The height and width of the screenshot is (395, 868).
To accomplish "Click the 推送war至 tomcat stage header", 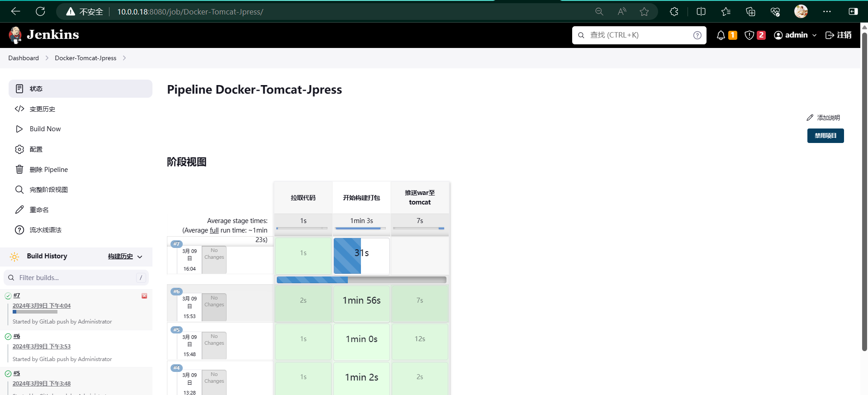I will (x=420, y=198).
